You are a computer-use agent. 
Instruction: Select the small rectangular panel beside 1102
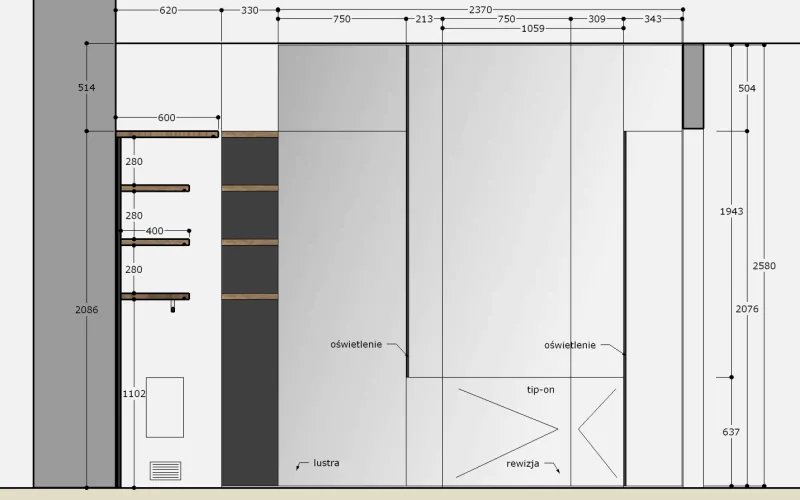point(165,408)
